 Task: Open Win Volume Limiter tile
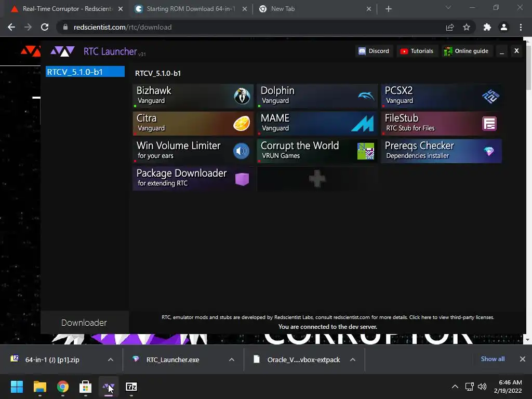[193, 151]
